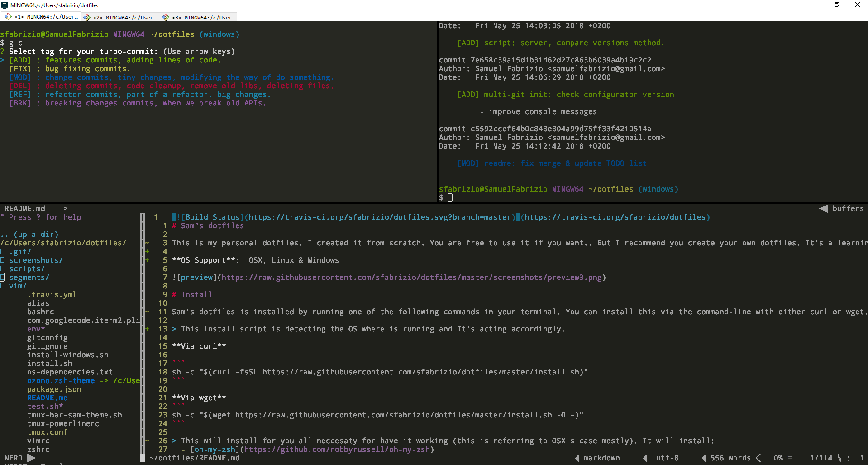Open test.sh* in the file tree

(x=45, y=407)
